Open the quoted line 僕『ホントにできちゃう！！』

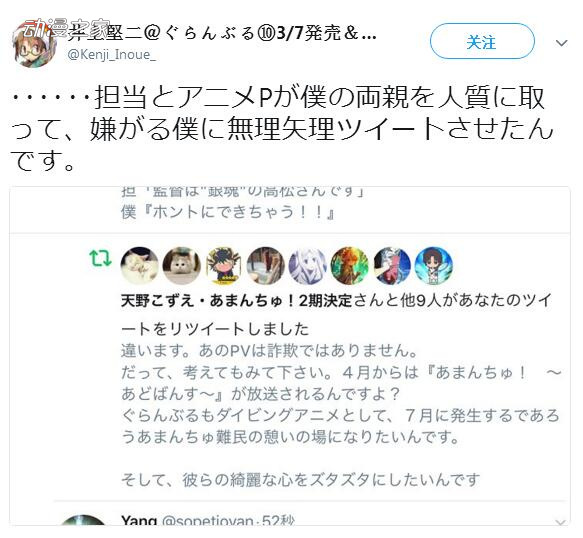228,213
